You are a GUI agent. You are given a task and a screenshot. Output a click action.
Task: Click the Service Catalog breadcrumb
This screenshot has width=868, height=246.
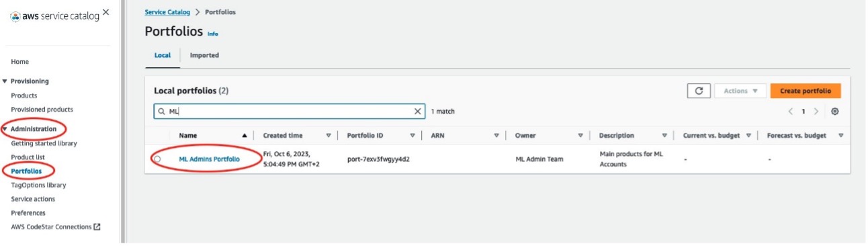[167, 12]
